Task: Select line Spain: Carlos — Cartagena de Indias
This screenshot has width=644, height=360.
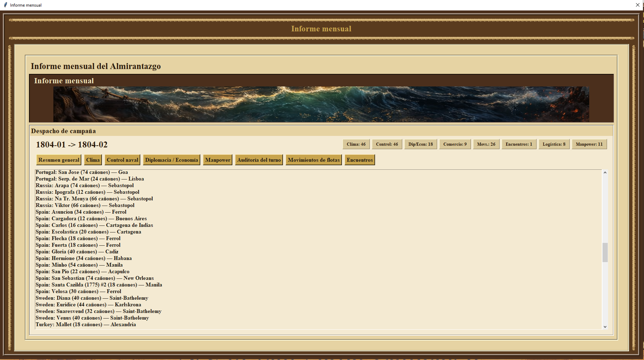Action: [x=94, y=225]
